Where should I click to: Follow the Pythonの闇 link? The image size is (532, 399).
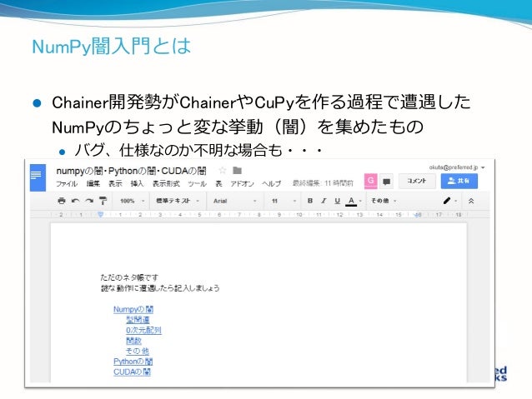[133, 362]
